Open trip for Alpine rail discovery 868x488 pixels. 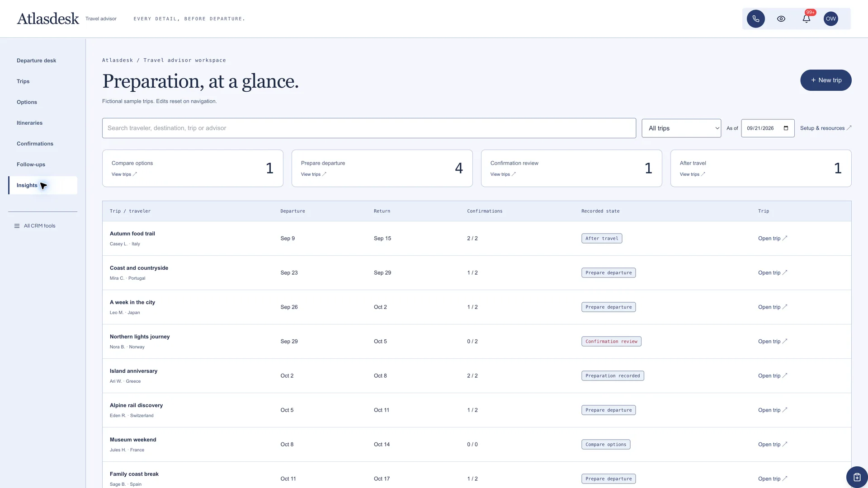[773, 410]
